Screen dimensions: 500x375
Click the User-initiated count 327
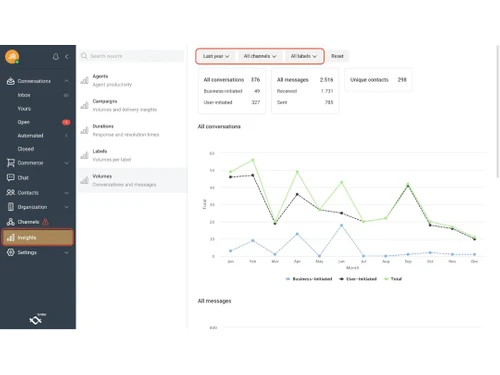(x=256, y=102)
